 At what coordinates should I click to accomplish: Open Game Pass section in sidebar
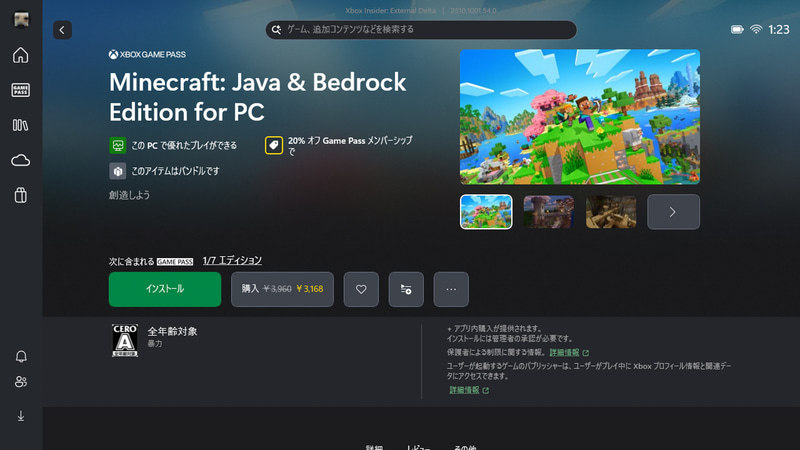coord(21,90)
